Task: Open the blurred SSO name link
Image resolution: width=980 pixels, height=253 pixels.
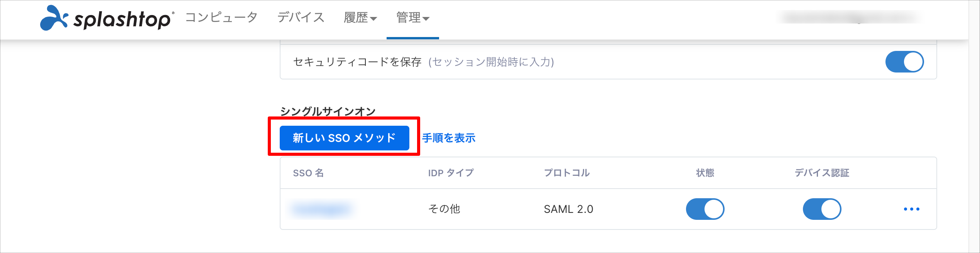Action: [x=322, y=209]
